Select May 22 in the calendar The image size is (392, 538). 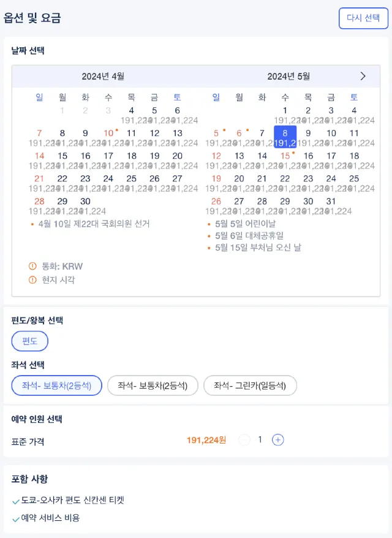pyautogui.click(x=285, y=183)
